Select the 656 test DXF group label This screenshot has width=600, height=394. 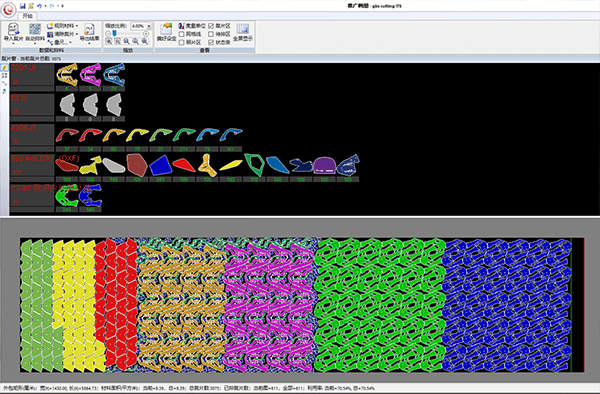[x=45, y=158]
